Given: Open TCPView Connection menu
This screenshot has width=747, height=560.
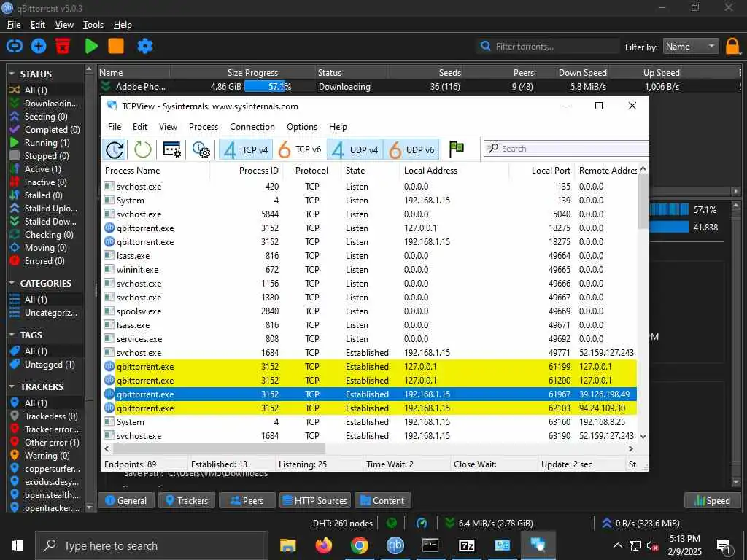Looking at the screenshot, I should [252, 127].
